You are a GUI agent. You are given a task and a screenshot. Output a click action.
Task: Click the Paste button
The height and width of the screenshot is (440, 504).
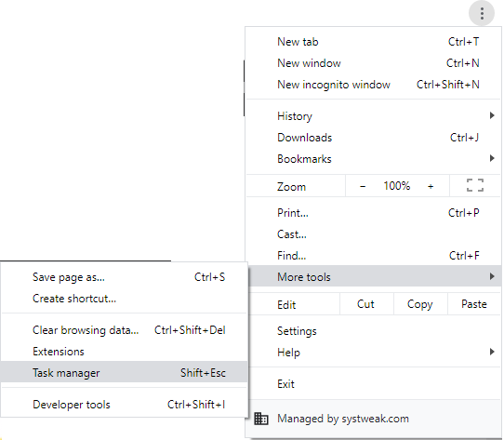click(x=474, y=304)
